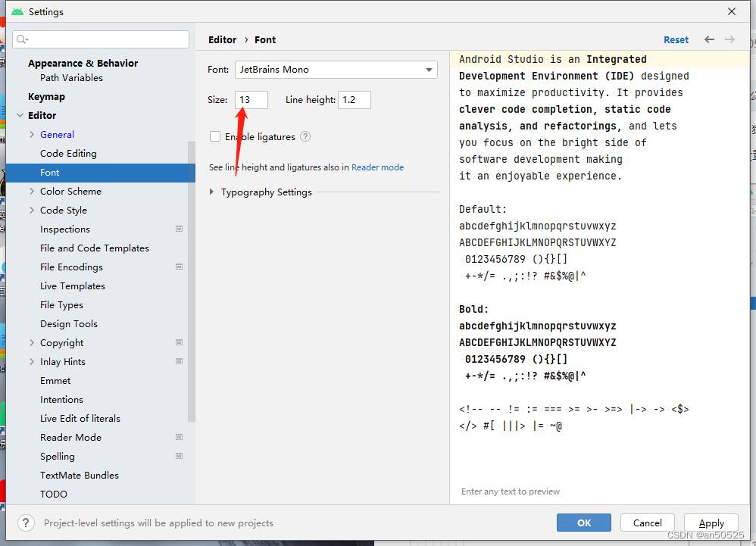Go back using the left arrow icon
Screen dimensions: 756x546
click(x=709, y=39)
